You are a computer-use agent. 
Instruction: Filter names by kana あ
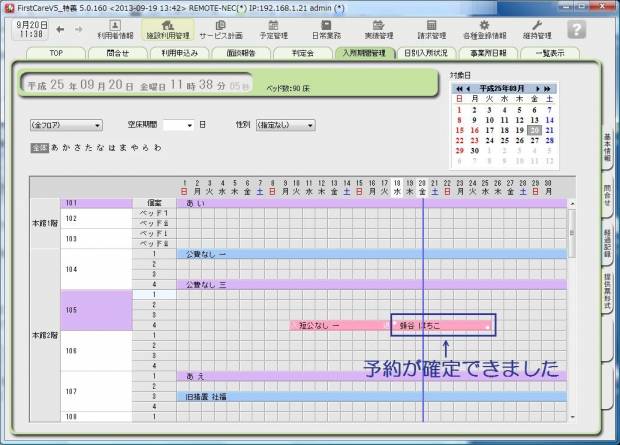(x=55, y=147)
